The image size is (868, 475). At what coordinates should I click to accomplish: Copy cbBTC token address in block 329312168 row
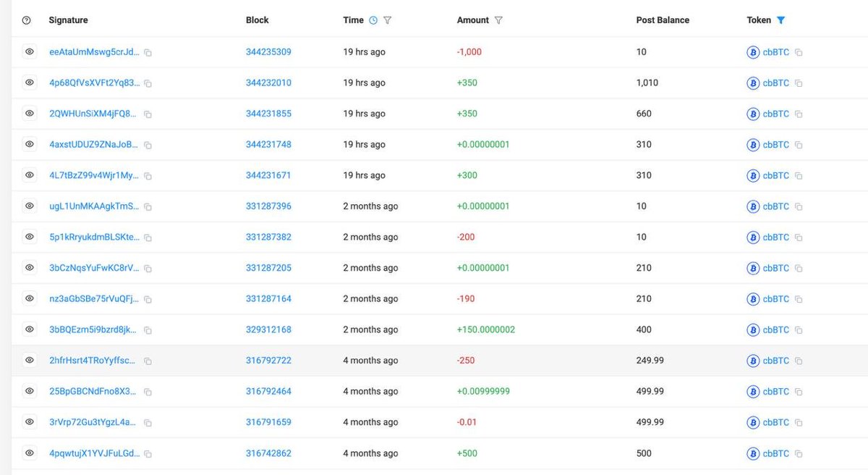799,330
